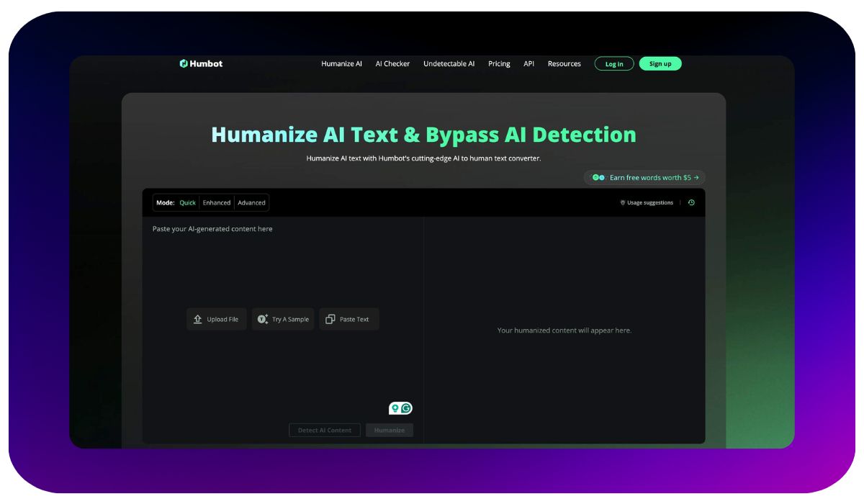Open the Resources menu

click(564, 64)
